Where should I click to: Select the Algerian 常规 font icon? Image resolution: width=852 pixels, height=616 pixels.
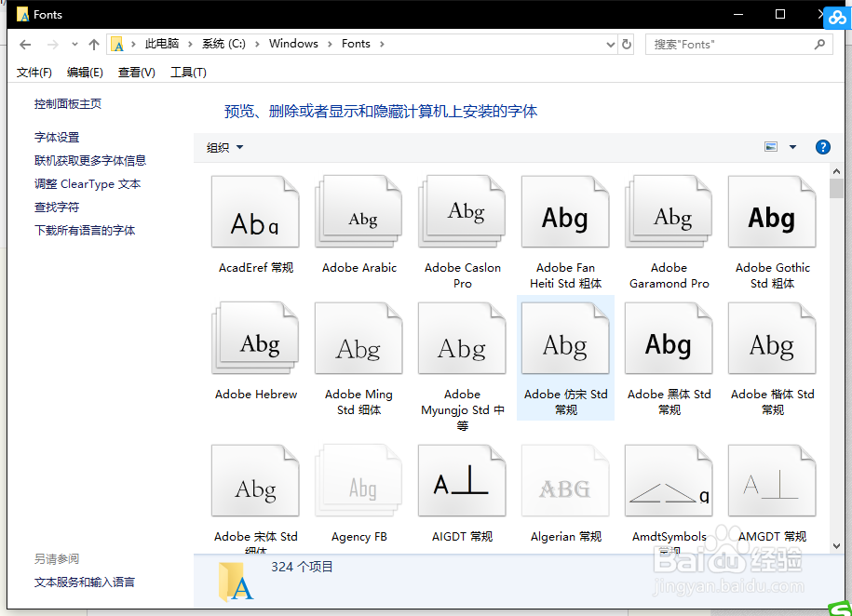pyautogui.click(x=565, y=481)
